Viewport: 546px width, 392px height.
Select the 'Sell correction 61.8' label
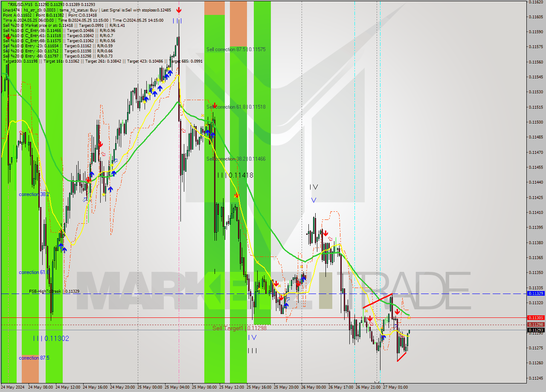click(236, 107)
